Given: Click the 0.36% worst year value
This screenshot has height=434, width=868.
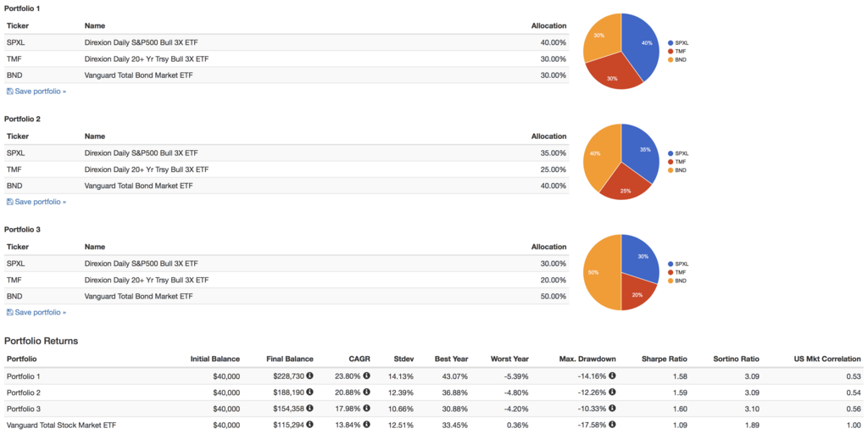Looking at the screenshot, I should pyautogui.click(x=518, y=425).
